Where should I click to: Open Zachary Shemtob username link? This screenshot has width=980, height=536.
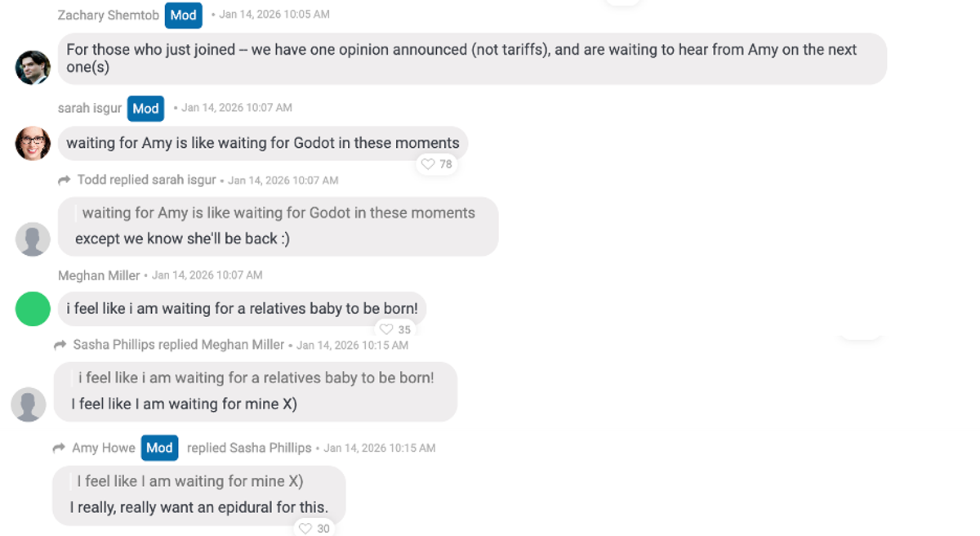click(x=109, y=15)
